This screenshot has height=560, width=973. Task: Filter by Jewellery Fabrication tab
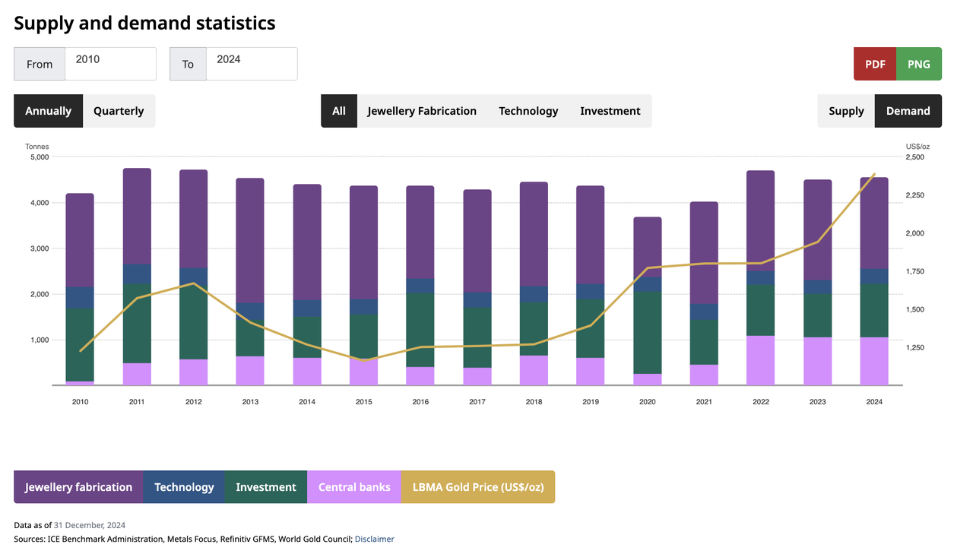[x=422, y=111]
